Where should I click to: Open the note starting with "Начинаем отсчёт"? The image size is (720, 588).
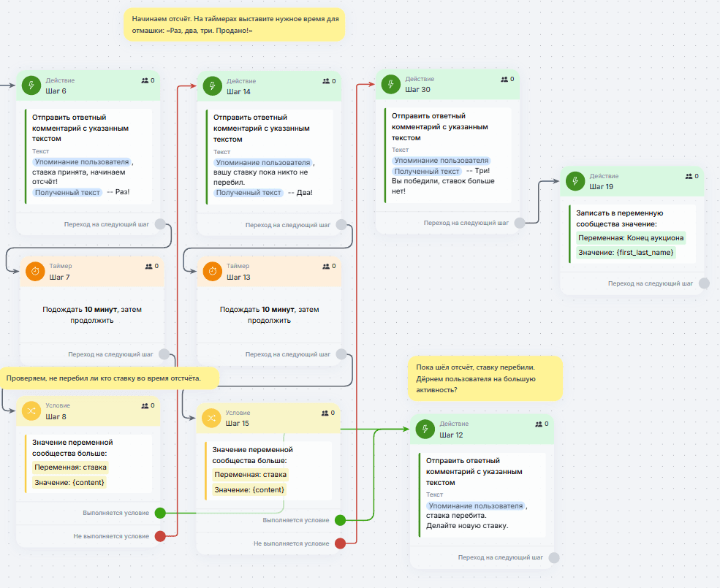(x=235, y=25)
